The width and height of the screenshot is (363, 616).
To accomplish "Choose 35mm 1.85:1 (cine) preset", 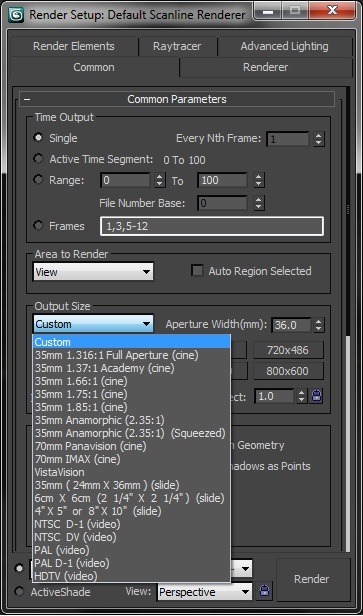I will [x=131, y=407].
